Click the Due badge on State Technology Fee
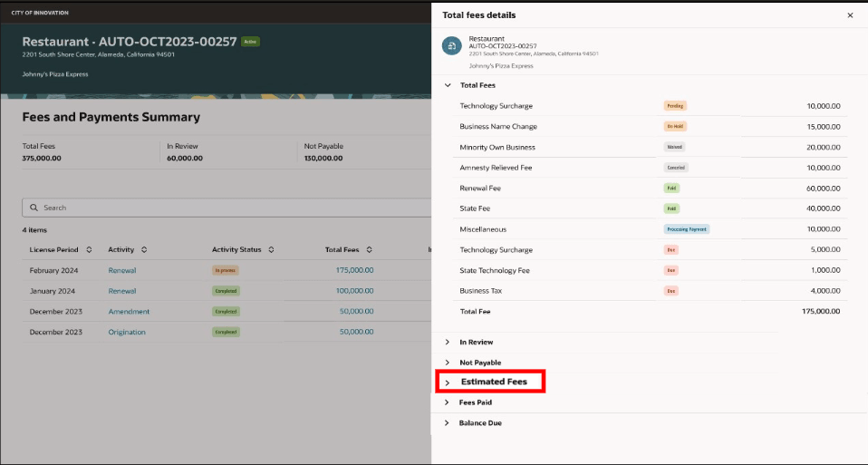 pos(670,271)
